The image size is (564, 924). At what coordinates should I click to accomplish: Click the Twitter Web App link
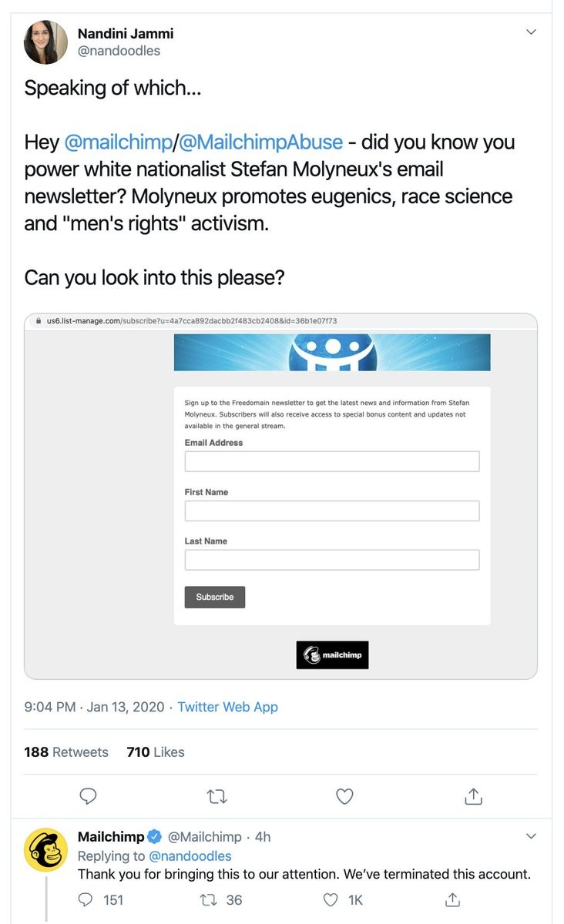227,707
